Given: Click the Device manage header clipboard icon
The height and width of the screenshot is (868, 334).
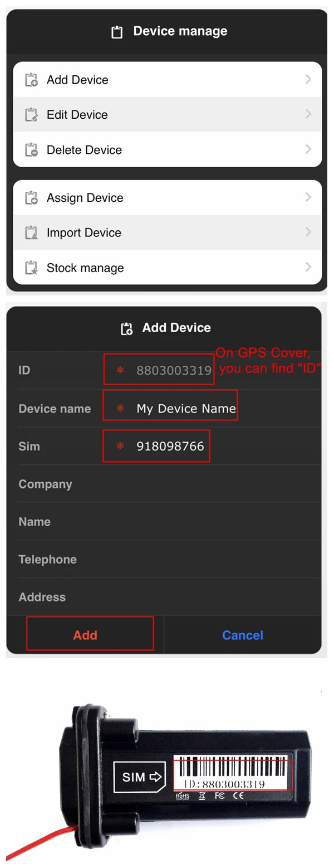Looking at the screenshot, I should point(117,32).
